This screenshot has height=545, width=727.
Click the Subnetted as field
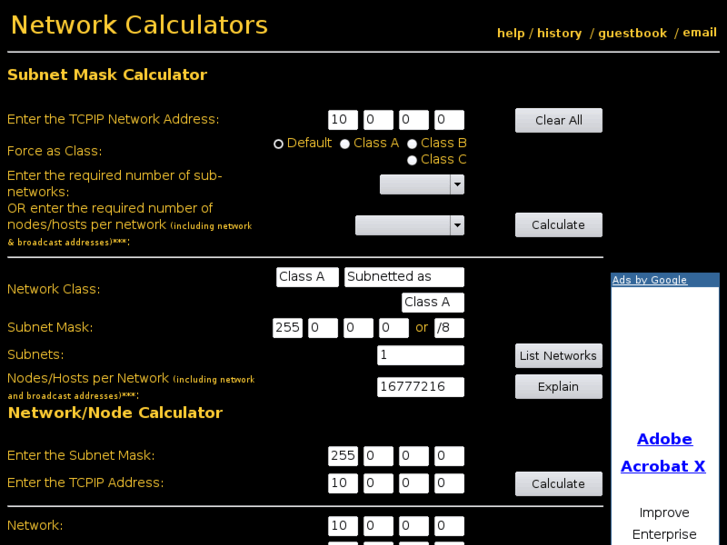click(404, 277)
